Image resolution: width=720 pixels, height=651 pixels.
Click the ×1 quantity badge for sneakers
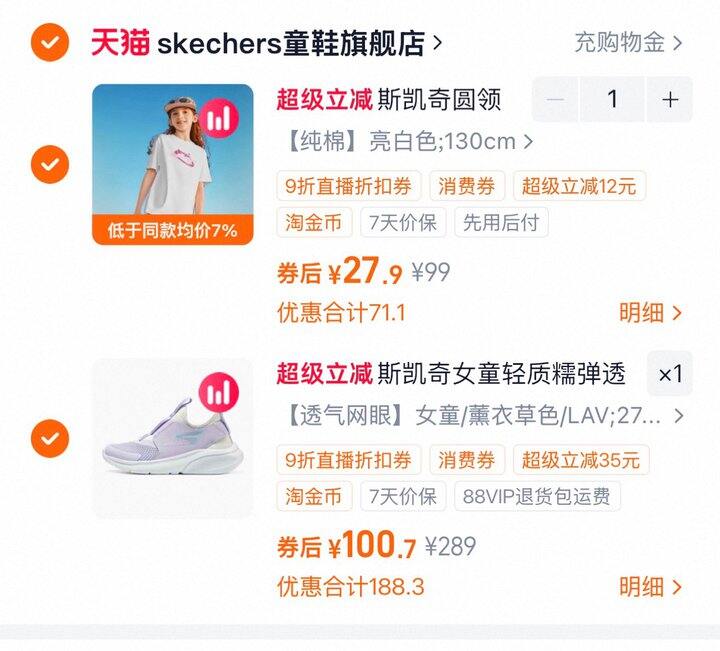(670, 374)
